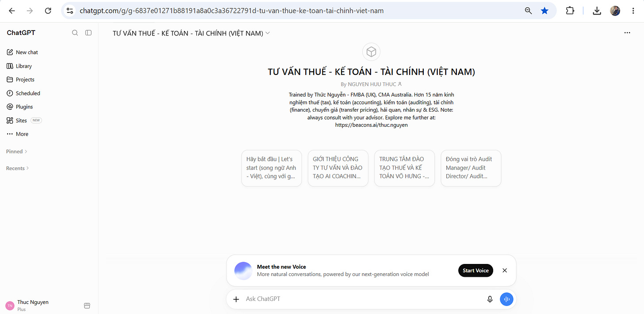The height and width of the screenshot is (314, 644).
Task: Open Scheduled in the sidebar
Action: 49,93
